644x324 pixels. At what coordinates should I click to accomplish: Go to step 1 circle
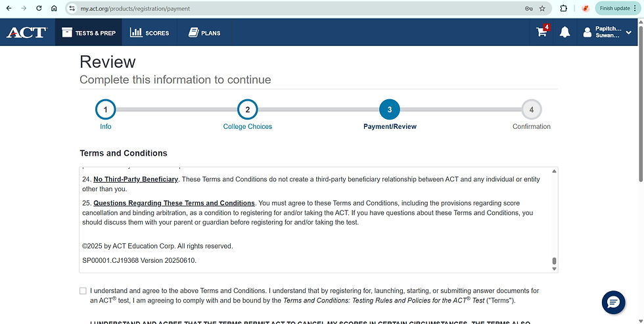click(106, 110)
